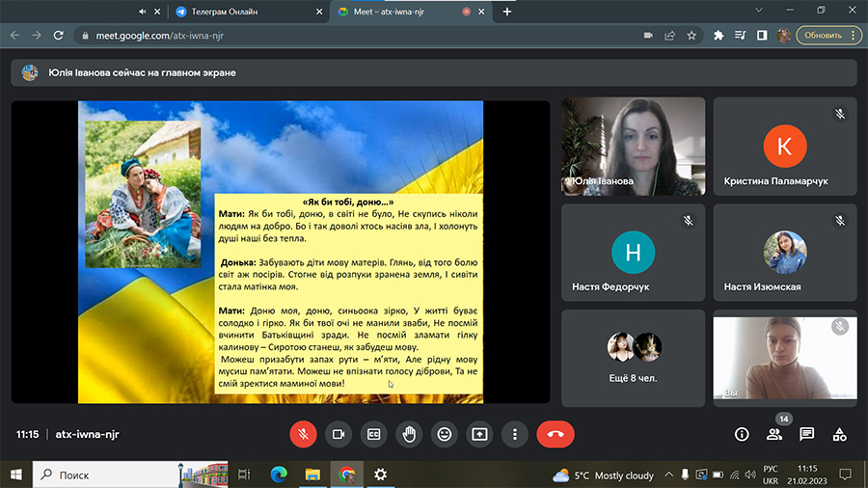Image resolution: width=868 pixels, height=488 pixels.
Task: Open tab search chevron
Action: click(x=759, y=10)
